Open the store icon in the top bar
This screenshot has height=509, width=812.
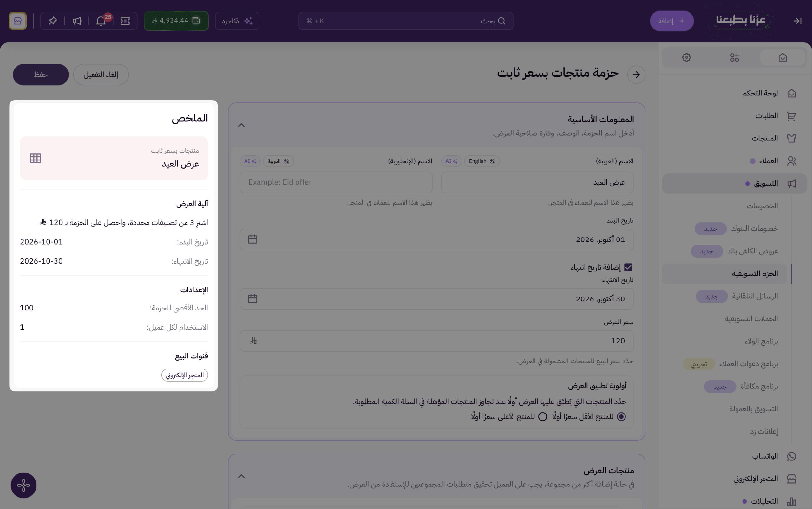17,21
